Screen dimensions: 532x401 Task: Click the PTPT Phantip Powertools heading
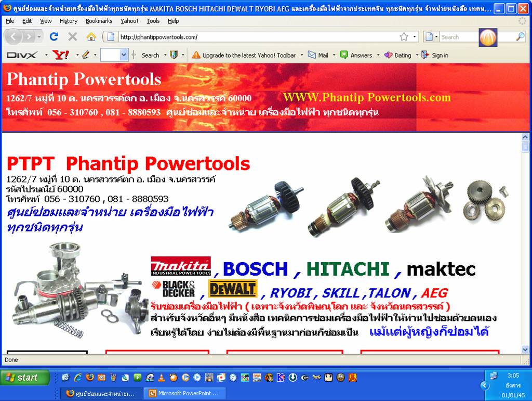point(128,164)
